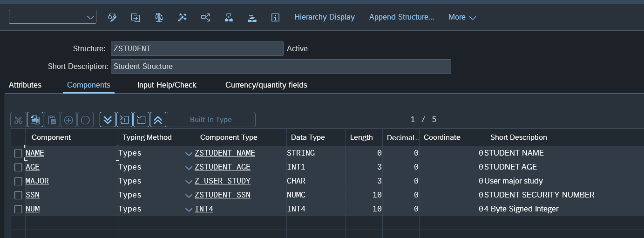Tick the checkbox for MAJOR row
This screenshot has width=644, height=238.
coord(18,181)
